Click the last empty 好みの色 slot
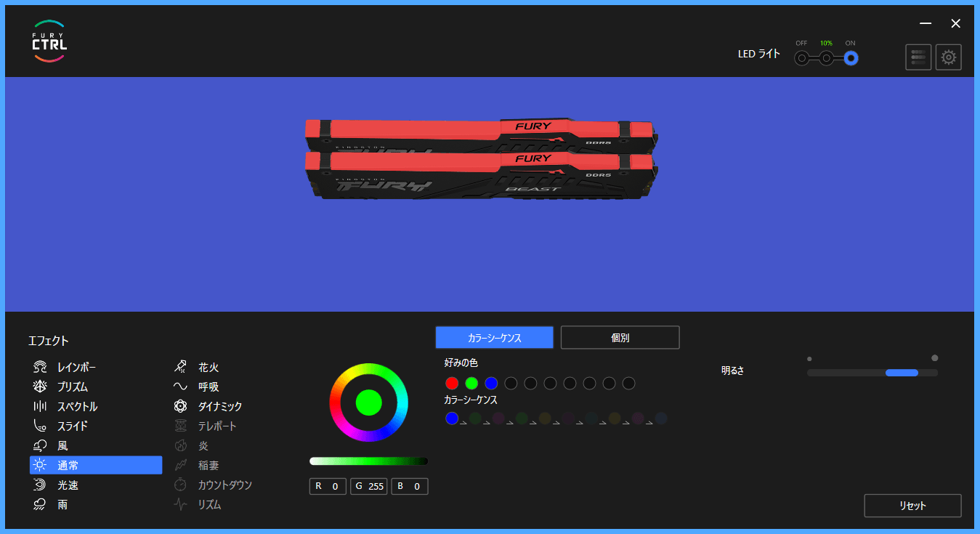Image resolution: width=980 pixels, height=534 pixels. click(x=628, y=383)
